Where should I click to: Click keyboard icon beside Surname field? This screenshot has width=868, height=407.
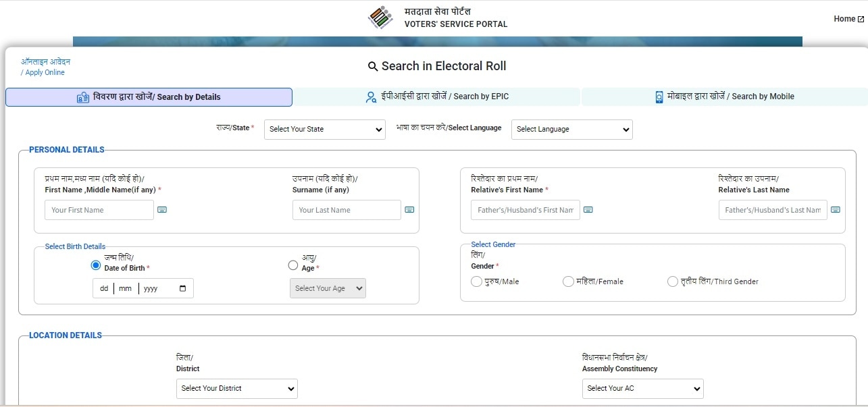409,210
